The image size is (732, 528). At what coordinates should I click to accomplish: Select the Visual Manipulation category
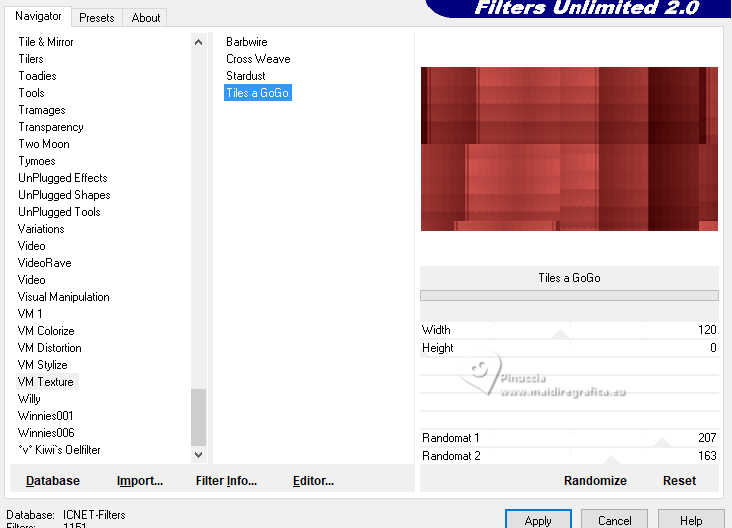[63, 297]
